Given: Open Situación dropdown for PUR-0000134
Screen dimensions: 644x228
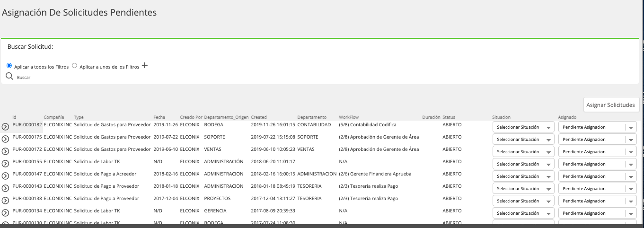Looking at the screenshot, I should tap(524, 213).
